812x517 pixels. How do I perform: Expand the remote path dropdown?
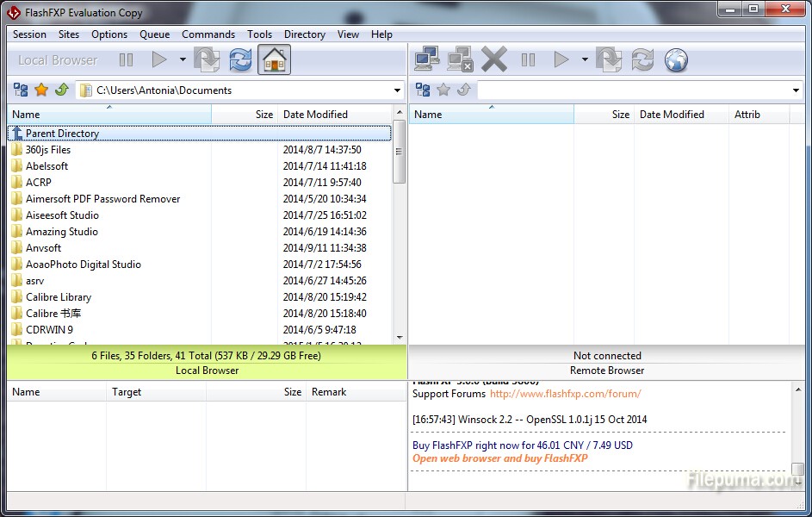[796, 90]
